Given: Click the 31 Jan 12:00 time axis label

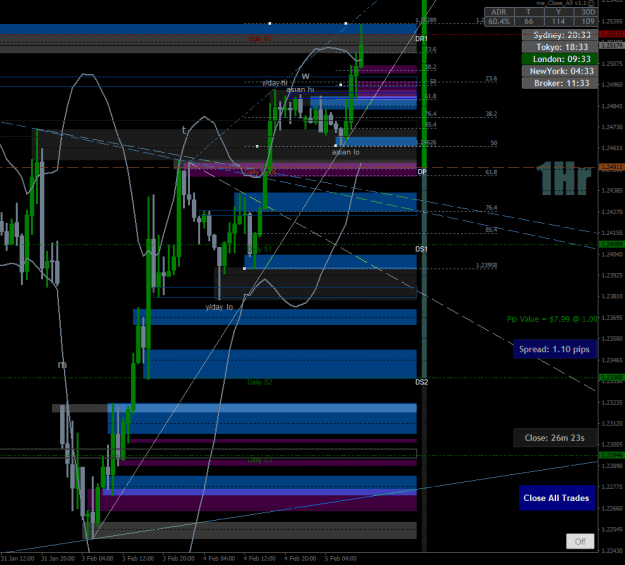Looking at the screenshot, I should click(17, 558).
